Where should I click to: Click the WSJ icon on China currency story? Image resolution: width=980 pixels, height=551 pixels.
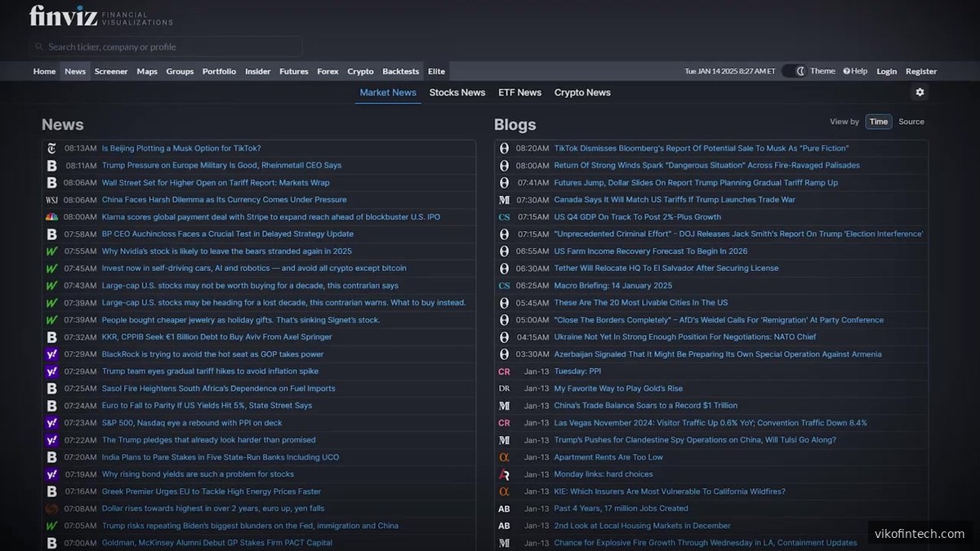click(51, 199)
